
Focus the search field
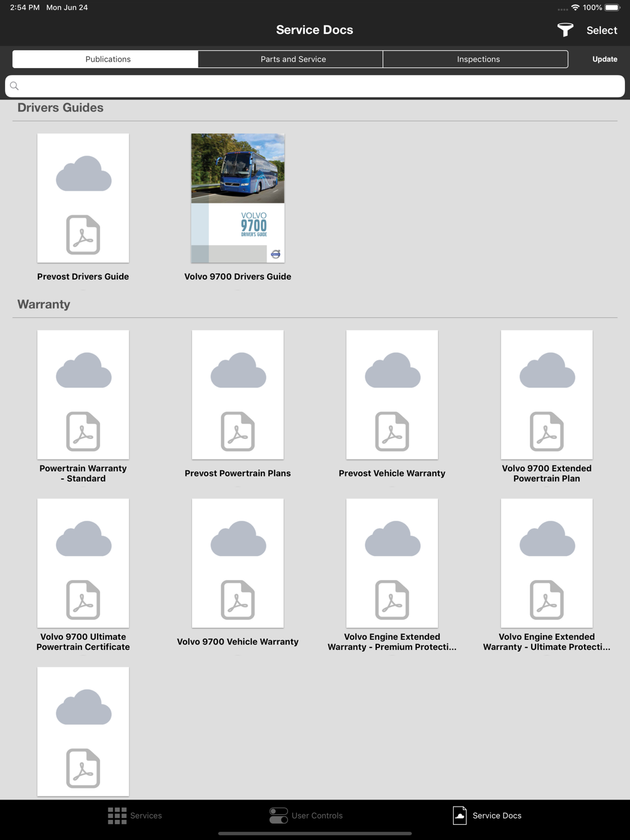tap(315, 86)
